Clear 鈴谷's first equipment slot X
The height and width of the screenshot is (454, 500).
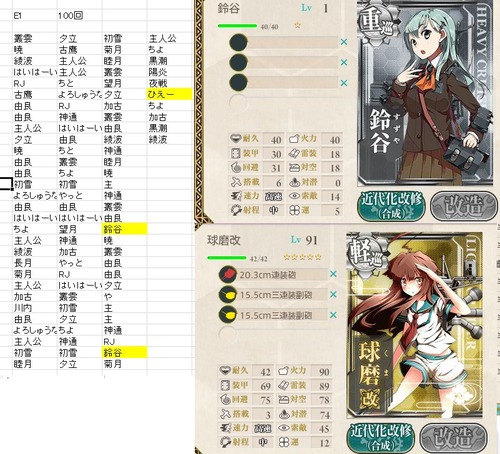344,42
